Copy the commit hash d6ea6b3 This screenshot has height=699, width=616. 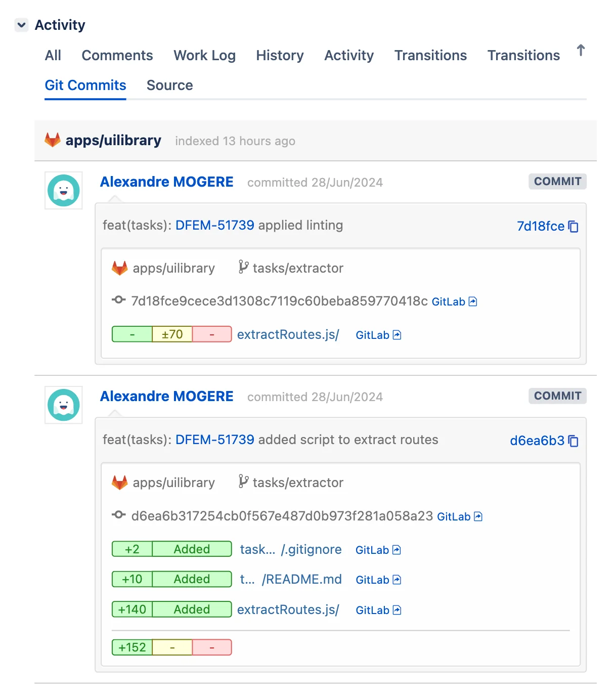[x=574, y=441]
